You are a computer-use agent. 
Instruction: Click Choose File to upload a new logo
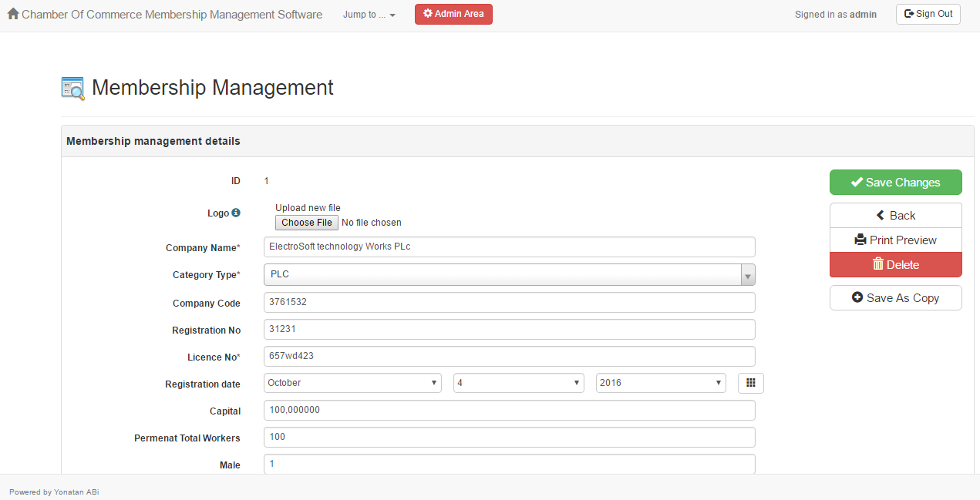(x=306, y=223)
